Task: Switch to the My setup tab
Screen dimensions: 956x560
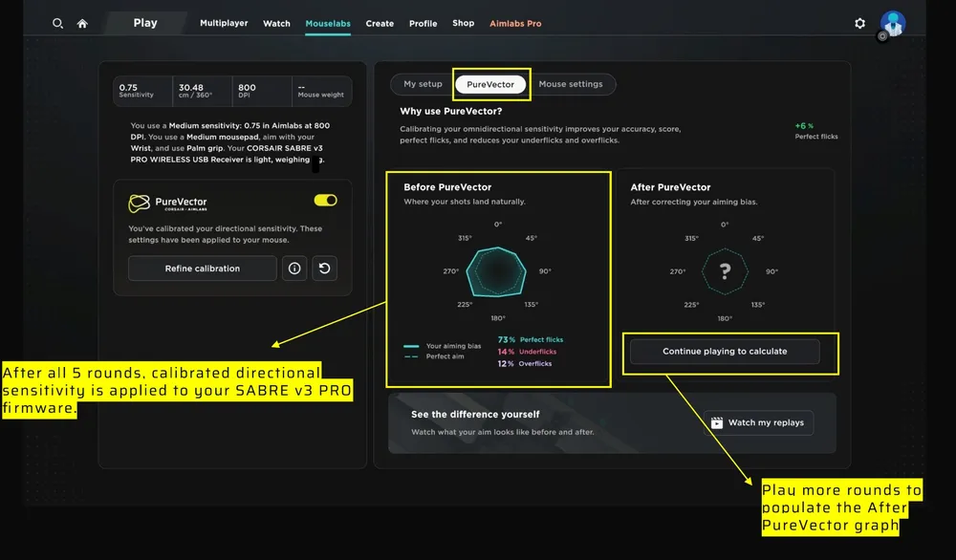Action: pyautogui.click(x=424, y=84)
